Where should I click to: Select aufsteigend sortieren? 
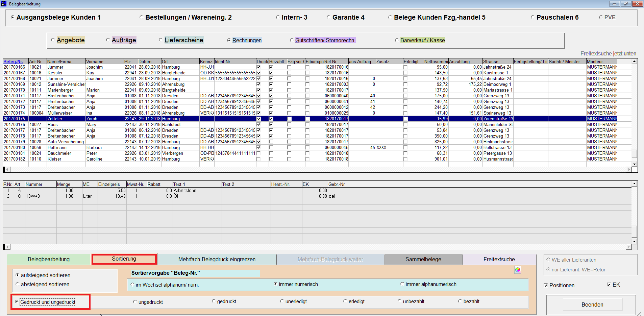click(18, 275)
